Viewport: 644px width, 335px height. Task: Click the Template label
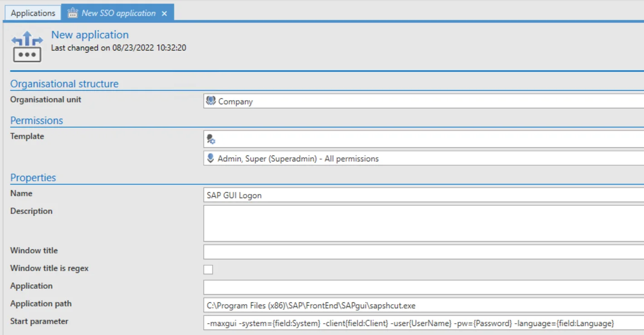click(27, 136)
